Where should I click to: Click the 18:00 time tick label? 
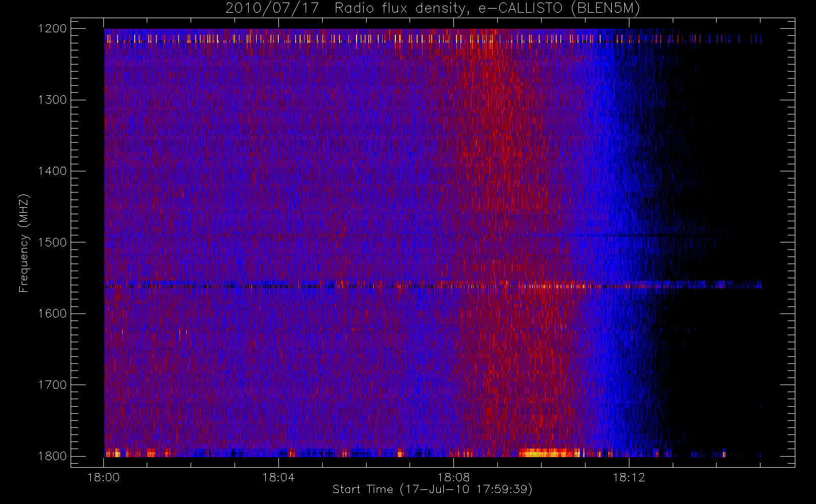pos(103,477)
